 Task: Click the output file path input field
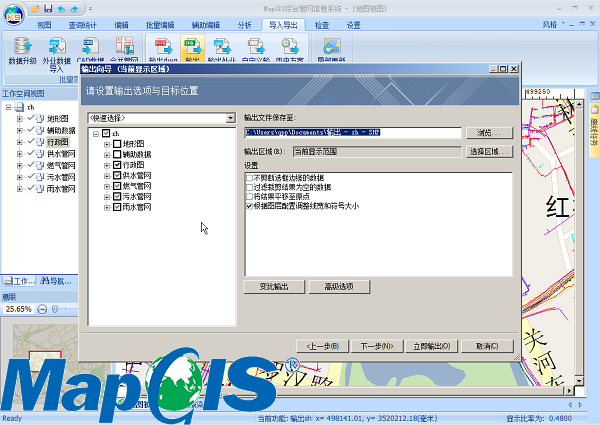[x=352, y=132]
